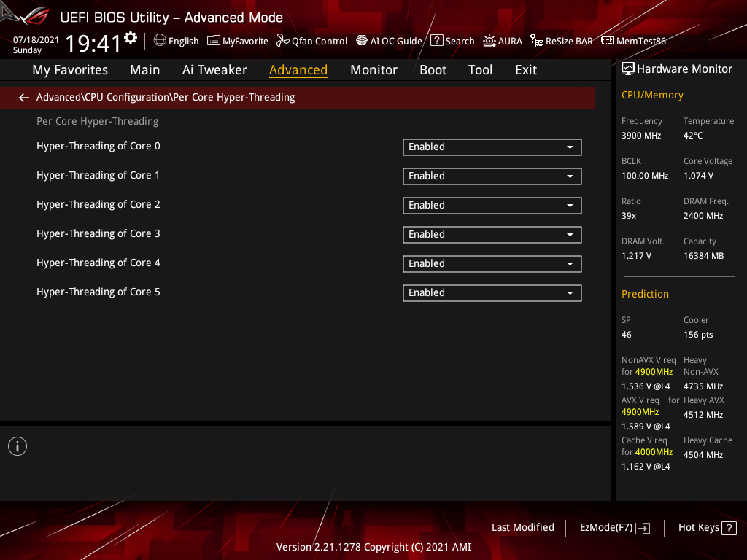Click Last Modified button
The width and height of the screenshot is (747, 560).
[x=522, y=527]
